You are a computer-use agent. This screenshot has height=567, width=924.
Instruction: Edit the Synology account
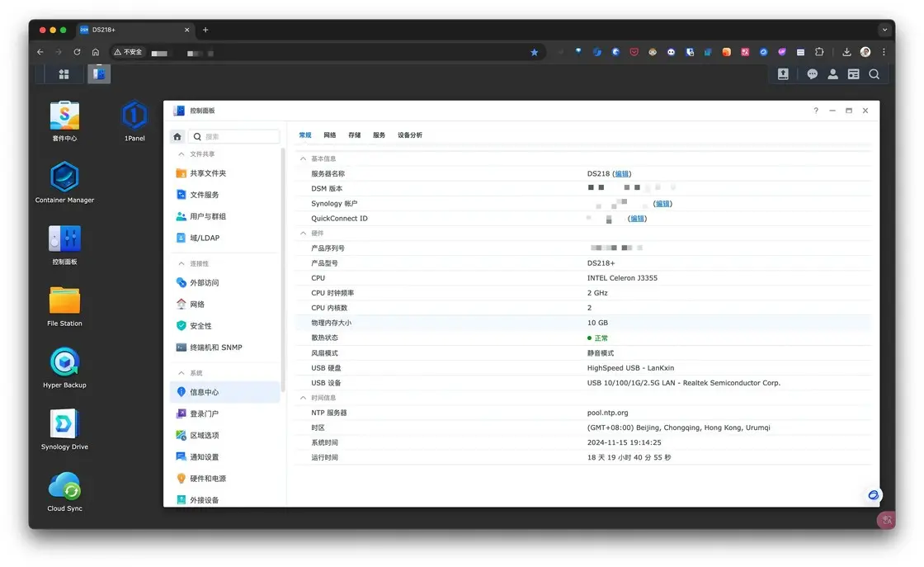coord(662,204)
